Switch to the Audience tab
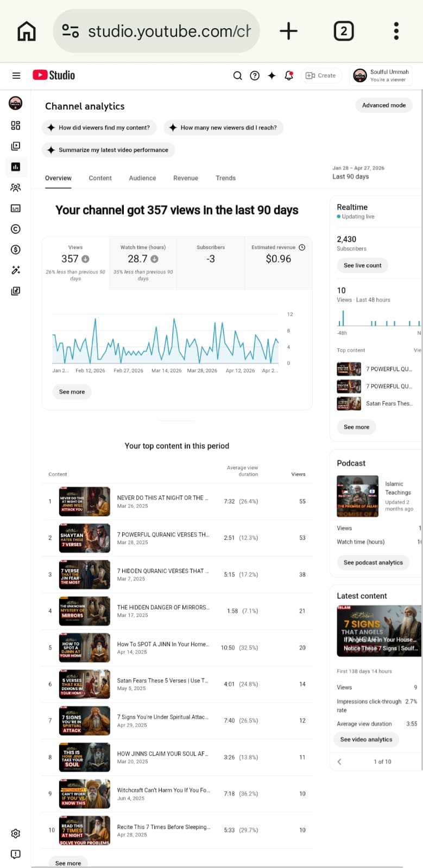 (x=142, y=178)
